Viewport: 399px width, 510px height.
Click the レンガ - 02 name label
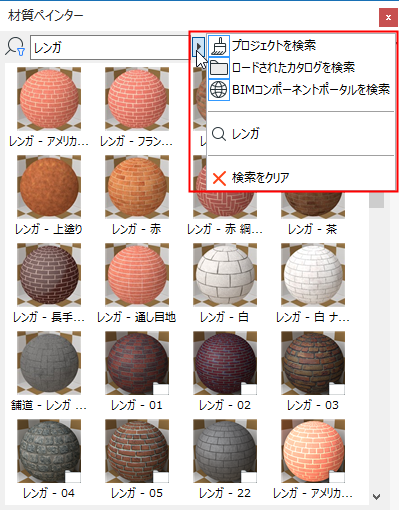pos(225,405)
